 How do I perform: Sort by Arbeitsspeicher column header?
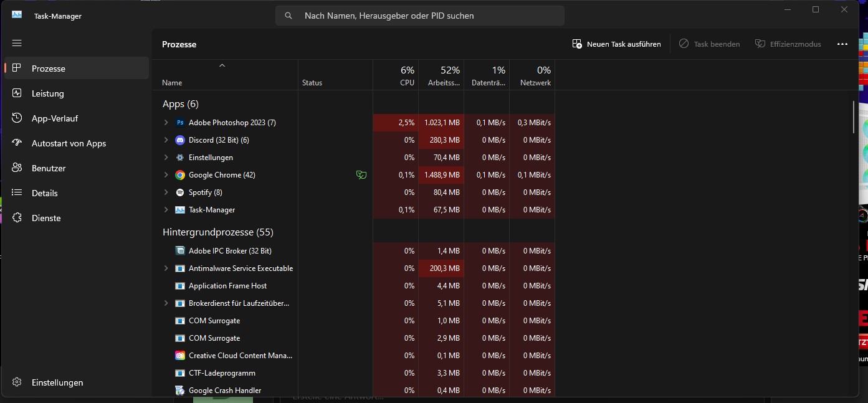pos(441,75)
